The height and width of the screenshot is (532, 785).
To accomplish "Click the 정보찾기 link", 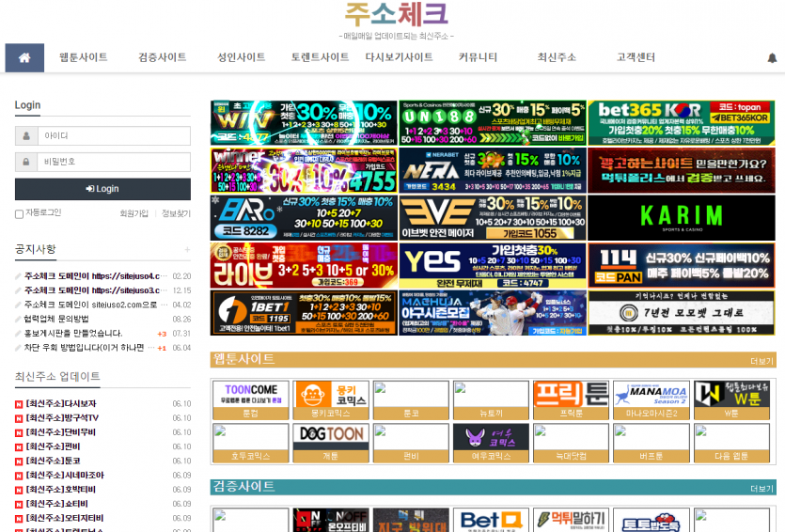I will [176, 213].
